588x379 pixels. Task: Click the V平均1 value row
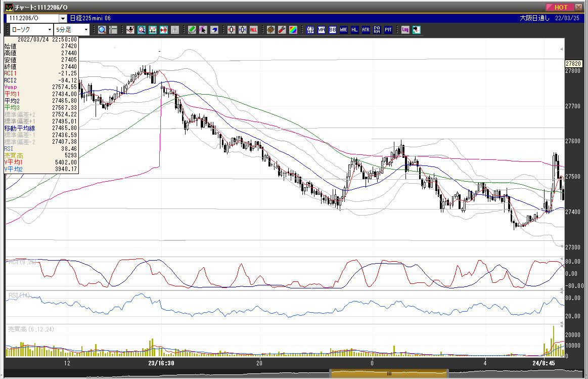41,162
